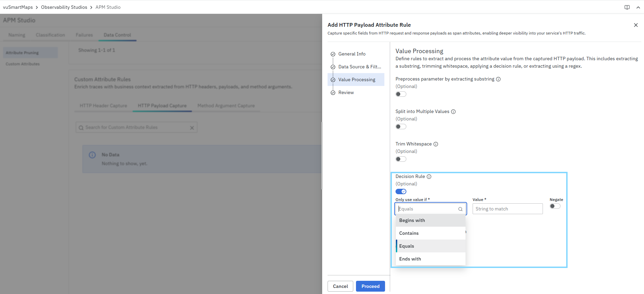Click the Value Processing heading
The width and height of the screenshot is (644, 294).
pyautogui.click(x=419, y=51)
